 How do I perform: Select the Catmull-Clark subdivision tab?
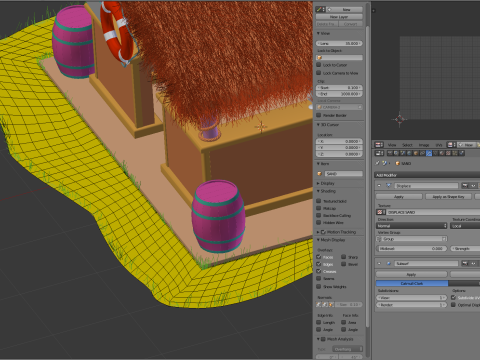[x=412, y=283]
